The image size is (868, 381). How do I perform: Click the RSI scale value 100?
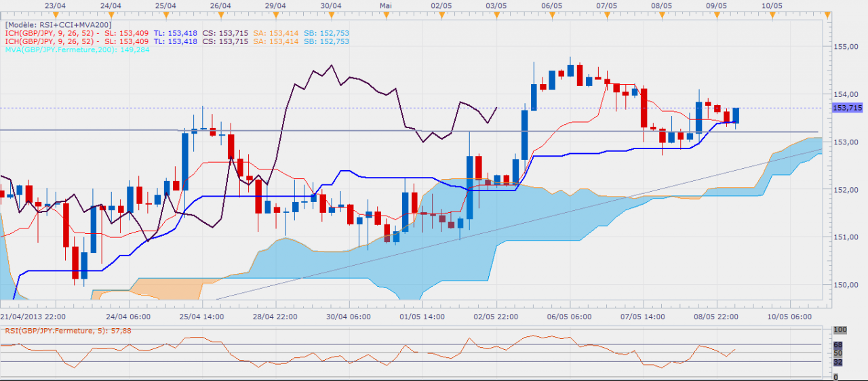click(840, 329)
